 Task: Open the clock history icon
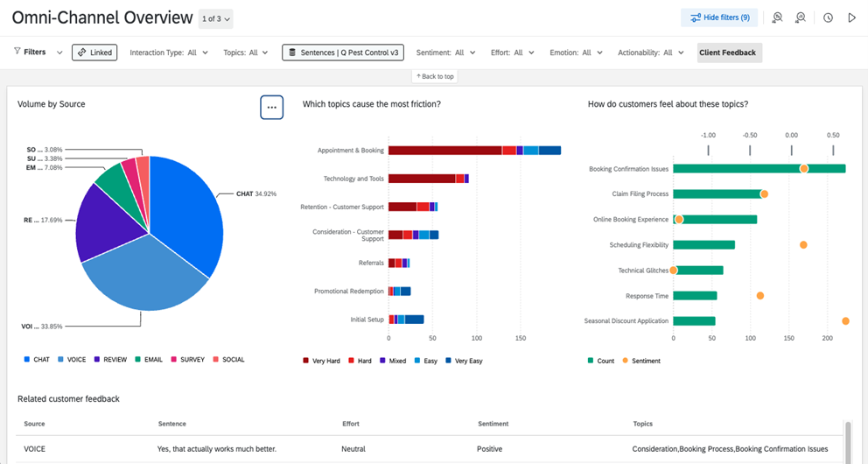coord(828,18)
